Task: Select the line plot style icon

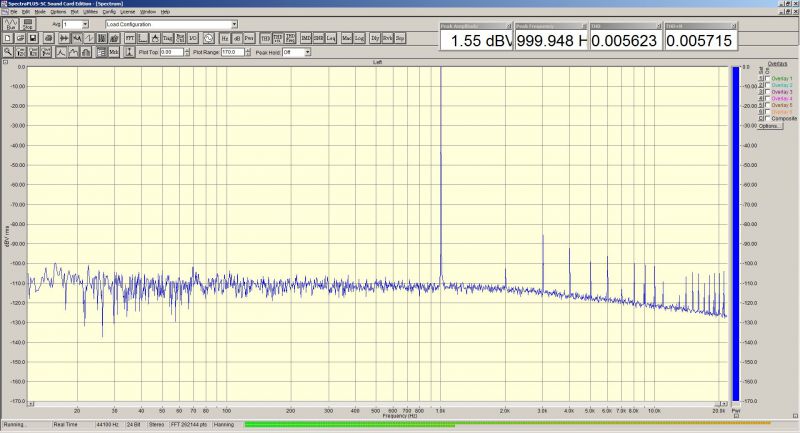Action: 61,52
